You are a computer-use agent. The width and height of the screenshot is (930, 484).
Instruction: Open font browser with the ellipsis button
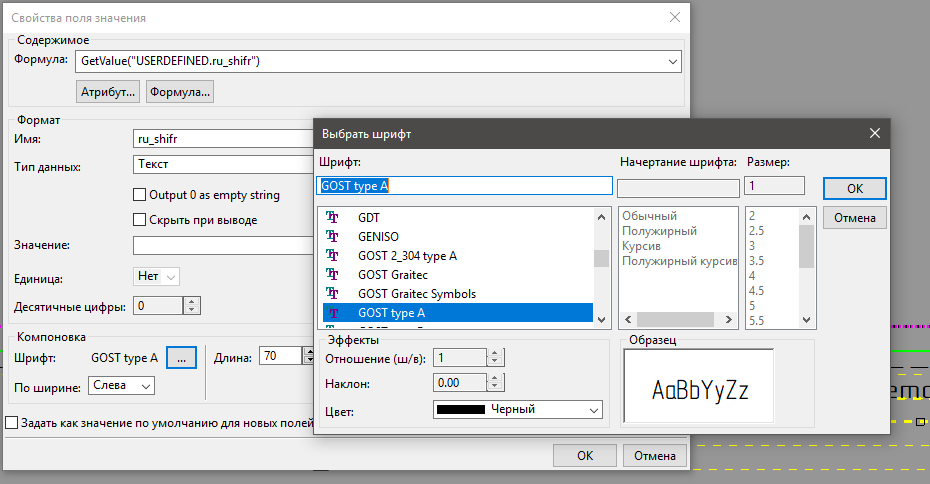(x=181, y=356)
